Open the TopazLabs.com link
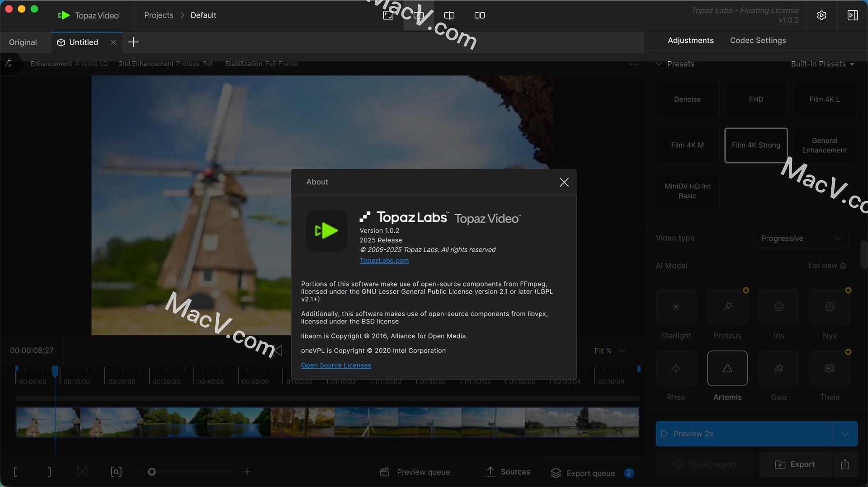The width and height of the screenshot is (868, 487). pos(384,260)
